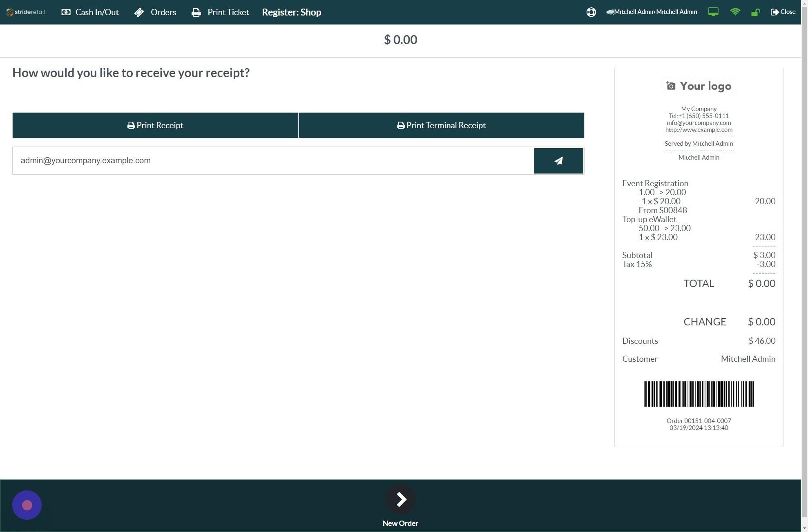The height and width of the screenshot is (532, 808).
Task: Click the purple record circle widget
Action: (x=27, y=505)
